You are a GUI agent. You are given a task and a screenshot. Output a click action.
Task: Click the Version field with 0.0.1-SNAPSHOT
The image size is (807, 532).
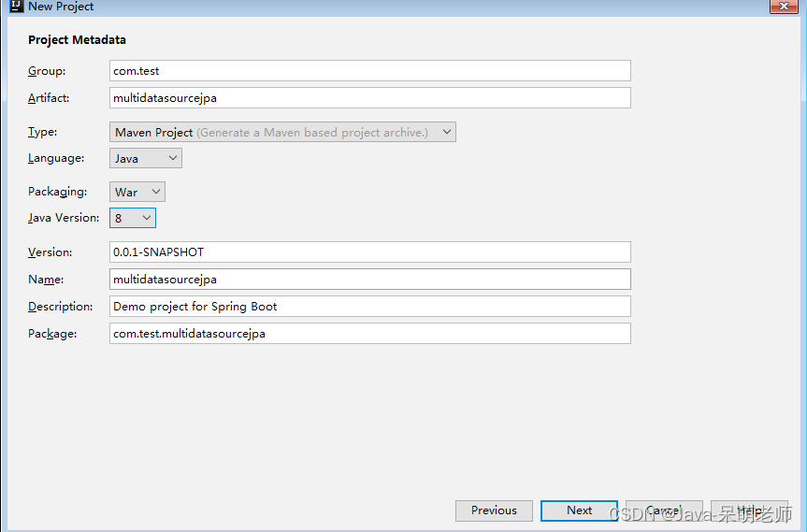click(370, 252)
